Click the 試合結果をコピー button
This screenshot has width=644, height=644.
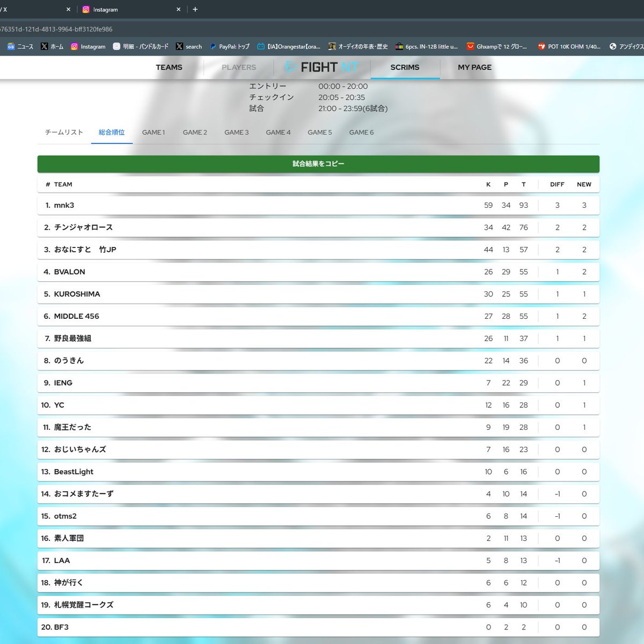(318, 164)
